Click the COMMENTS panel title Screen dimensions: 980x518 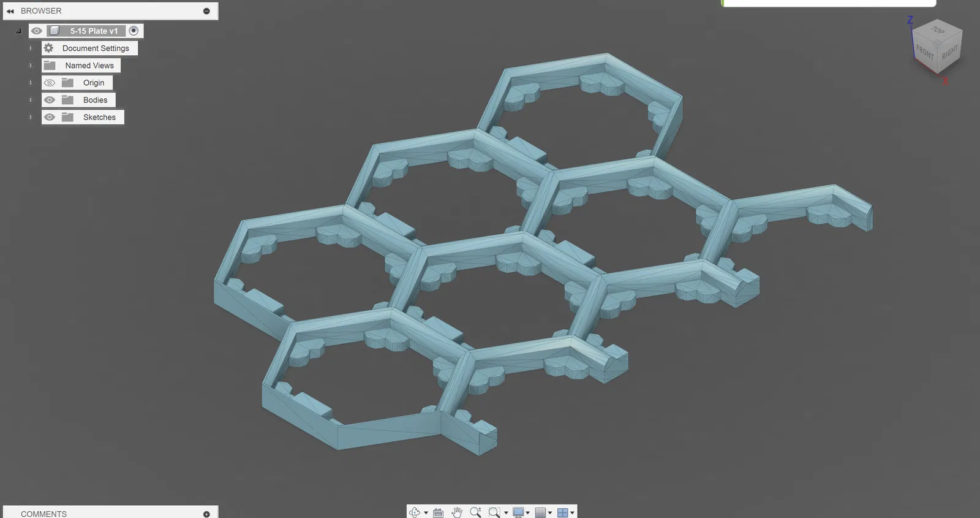(x=43, y=514)
